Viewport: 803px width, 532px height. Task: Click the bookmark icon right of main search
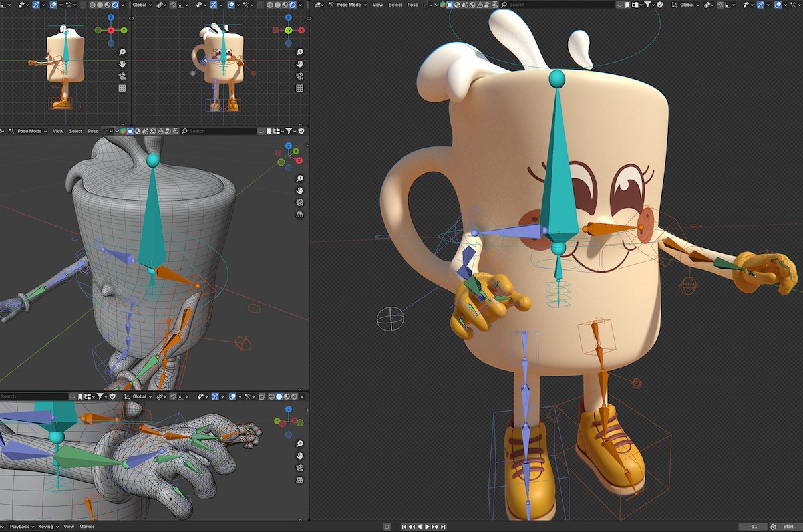click(629, 5)
